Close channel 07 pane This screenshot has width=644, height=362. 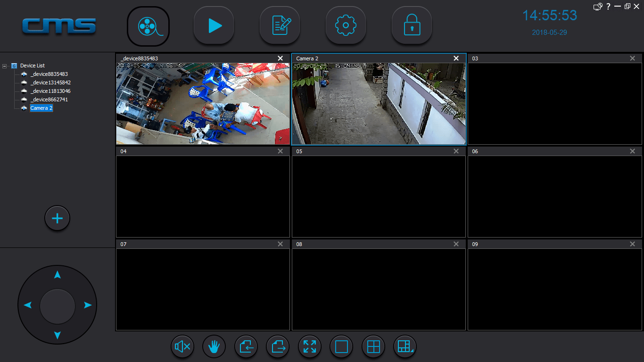(281, 244)
